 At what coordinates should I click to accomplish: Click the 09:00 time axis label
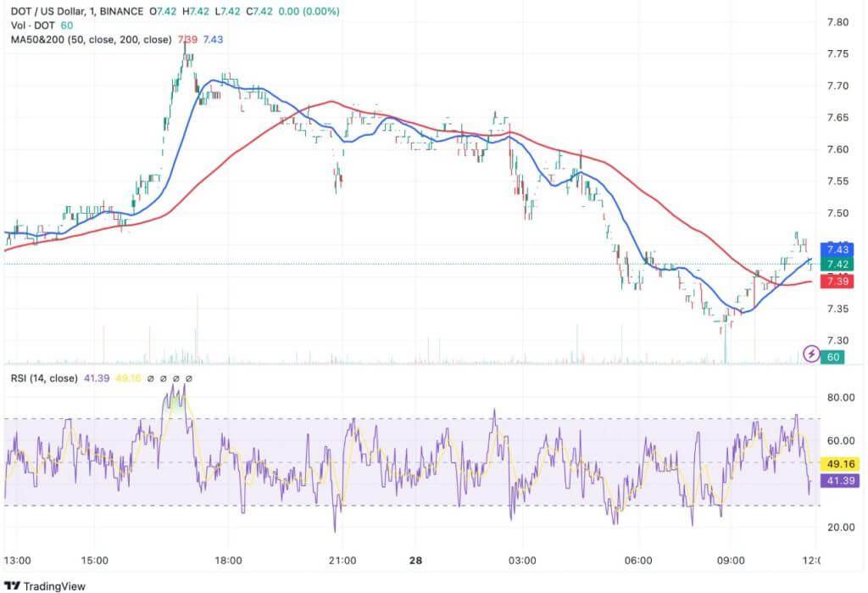731,560
